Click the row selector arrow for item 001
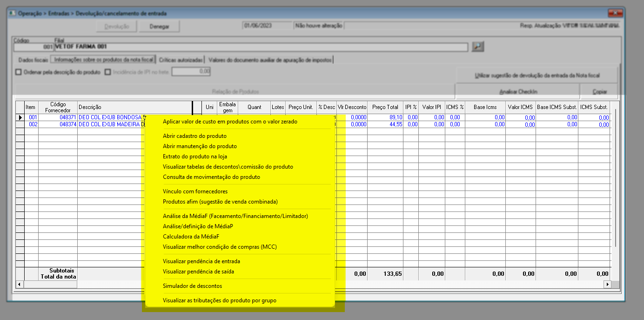This screenshot has height=320, width=644. 20,117
